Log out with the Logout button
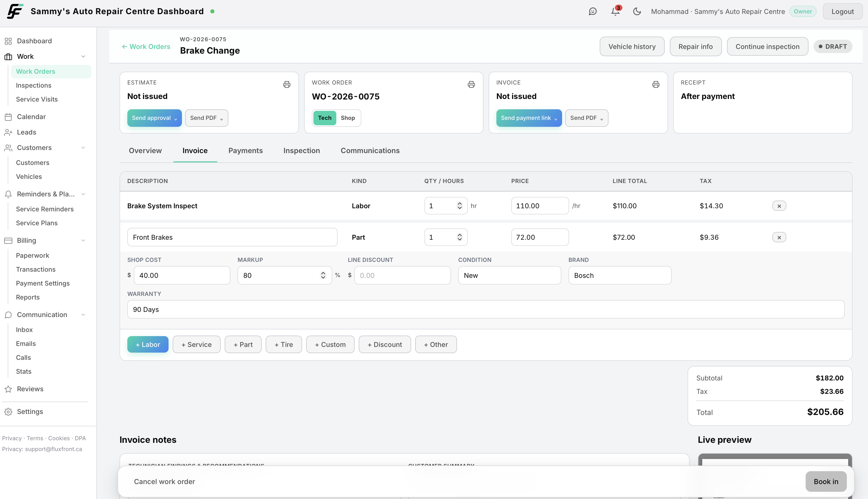The width and height of the screenshot is (868, 499). coord(843,11)
